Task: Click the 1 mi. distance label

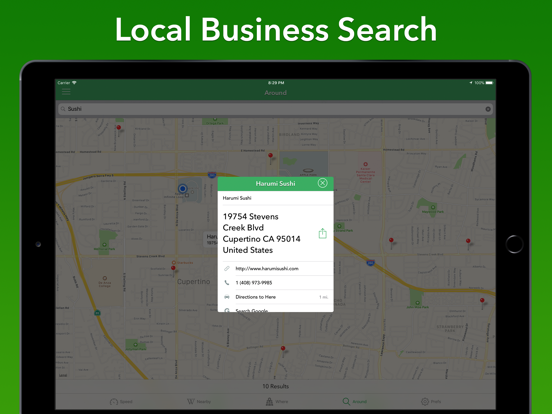Action: coord(324,297)
